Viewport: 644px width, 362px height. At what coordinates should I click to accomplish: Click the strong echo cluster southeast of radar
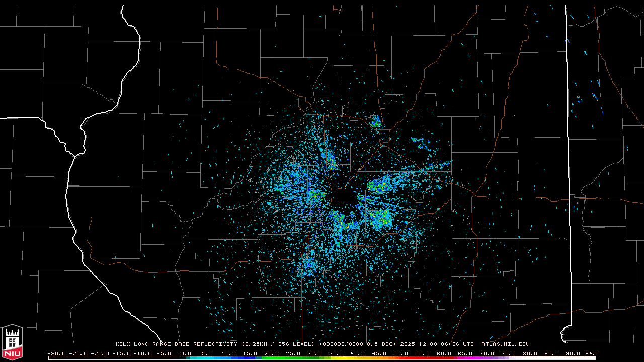pyautogui.click(x=381, y=218)
